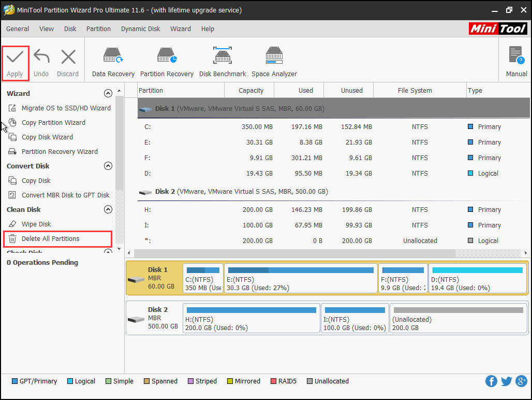Launch Partition Recovery from toolbar
This screenshot has width=532, height=400.
point(167,62)
